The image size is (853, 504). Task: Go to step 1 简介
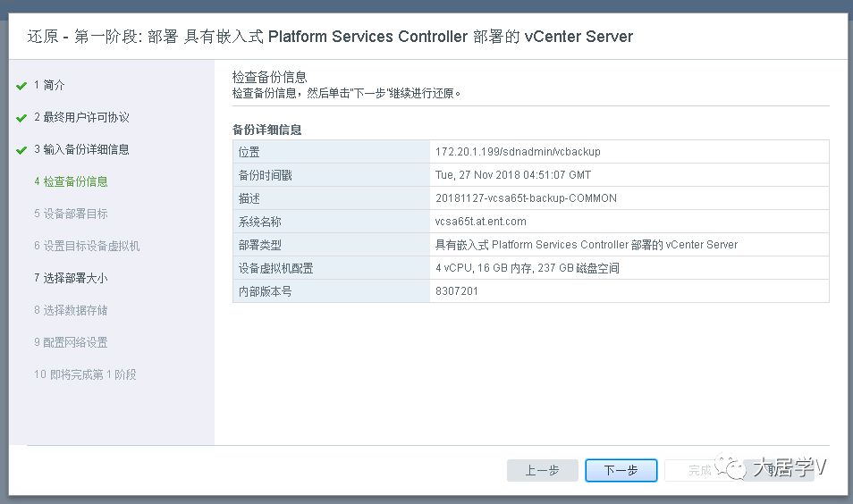pos(49,86)
